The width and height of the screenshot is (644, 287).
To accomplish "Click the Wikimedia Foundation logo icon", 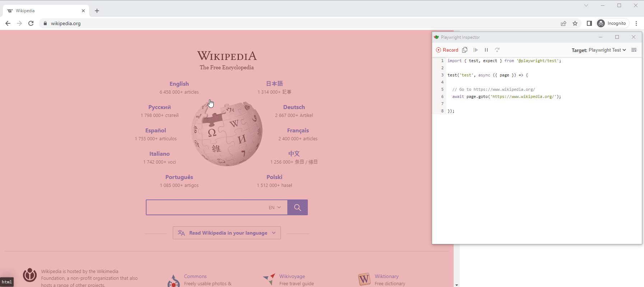I will [30, 275].
